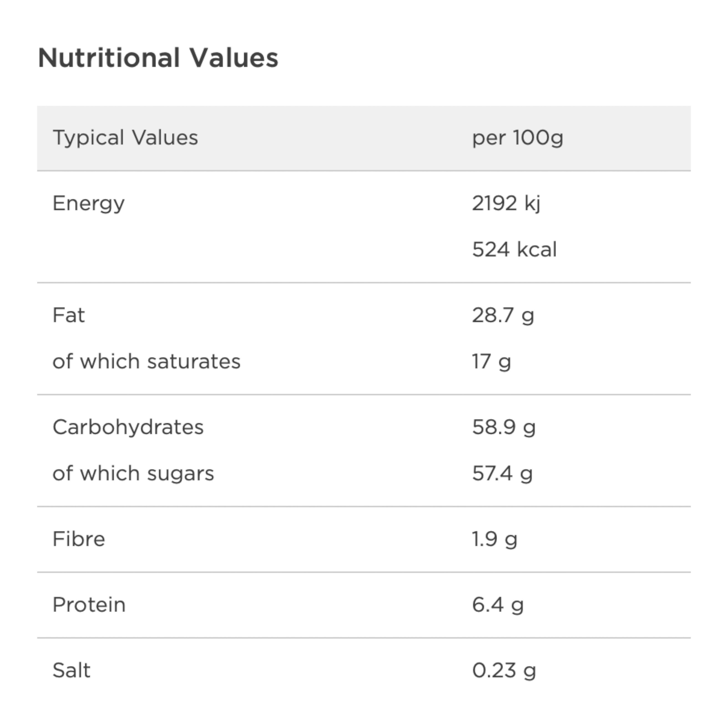Image resolution: width=728 pixels, height=728 pixels.
Task: Select the of which saturates label
Action: click(147, 361)
